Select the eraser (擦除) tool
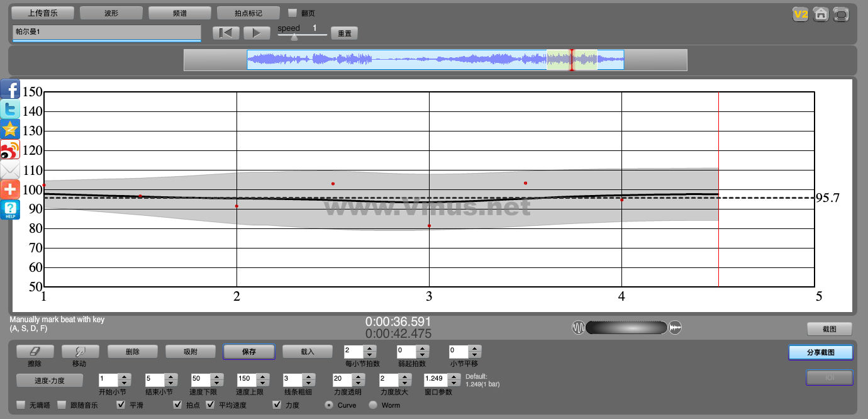This screenshot has height=419, width=868. 35,352
